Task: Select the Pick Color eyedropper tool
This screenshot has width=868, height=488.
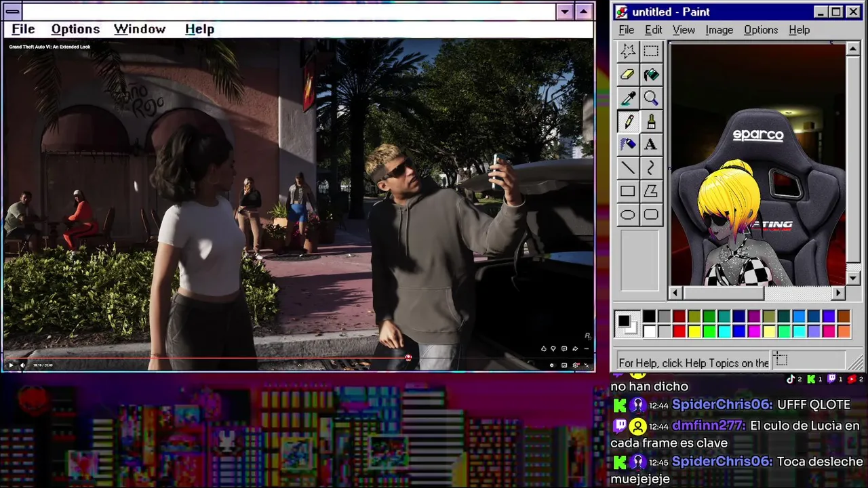Action: click(628, 98)
